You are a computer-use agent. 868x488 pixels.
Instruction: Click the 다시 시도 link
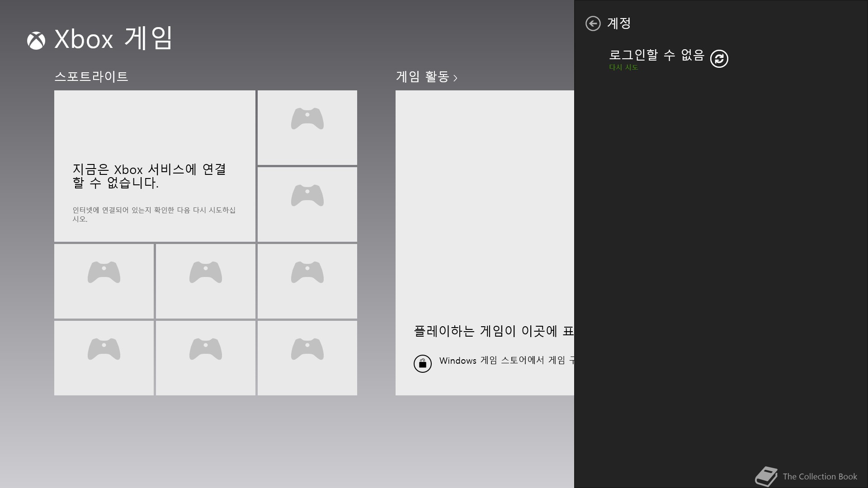(623, 67)
